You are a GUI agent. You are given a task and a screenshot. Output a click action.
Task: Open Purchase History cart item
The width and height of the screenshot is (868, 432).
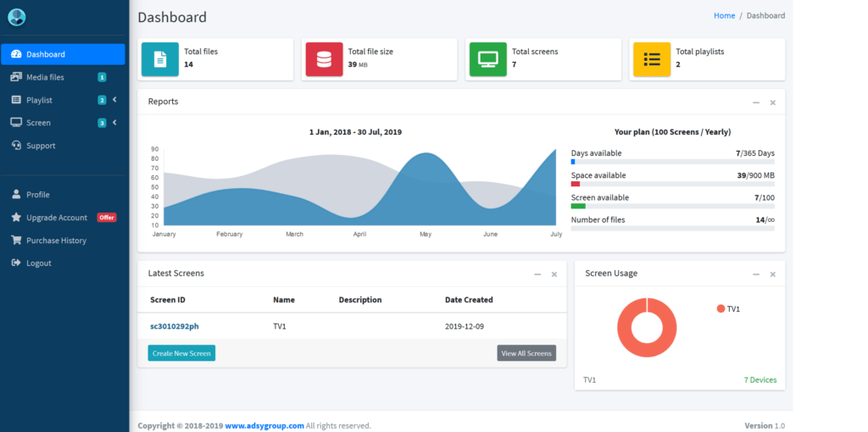(56, 241)
